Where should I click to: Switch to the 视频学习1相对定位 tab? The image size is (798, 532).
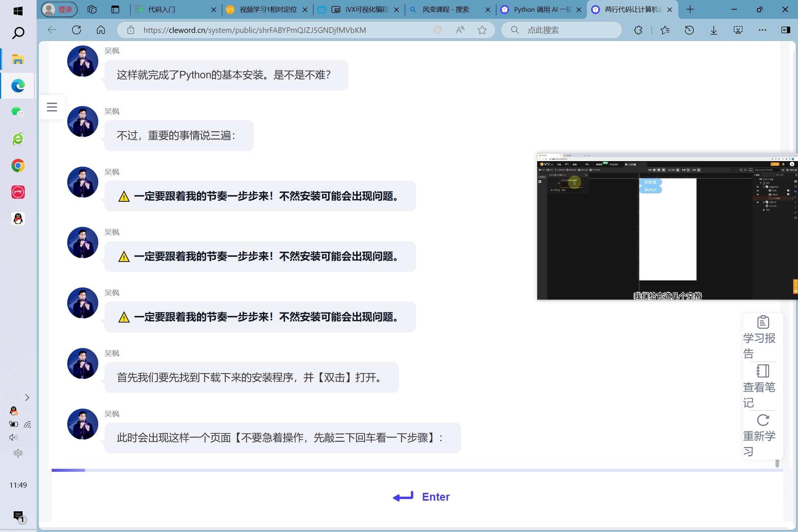pos(267,10)
